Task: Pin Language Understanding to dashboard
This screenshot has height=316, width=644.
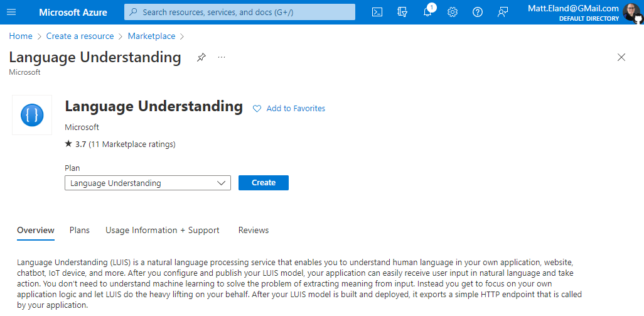Action: pyautogui.click(x=201, y=57)
